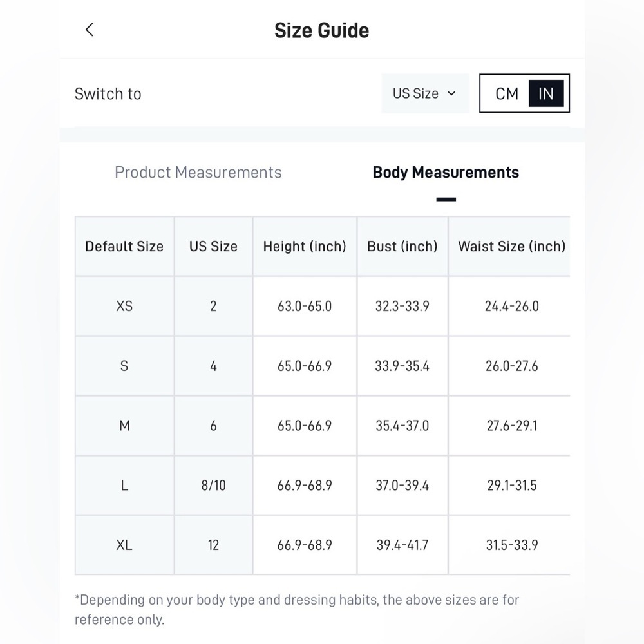
Task: Select the M size row label
Action: pyautogui.click(x=124, y=426)
